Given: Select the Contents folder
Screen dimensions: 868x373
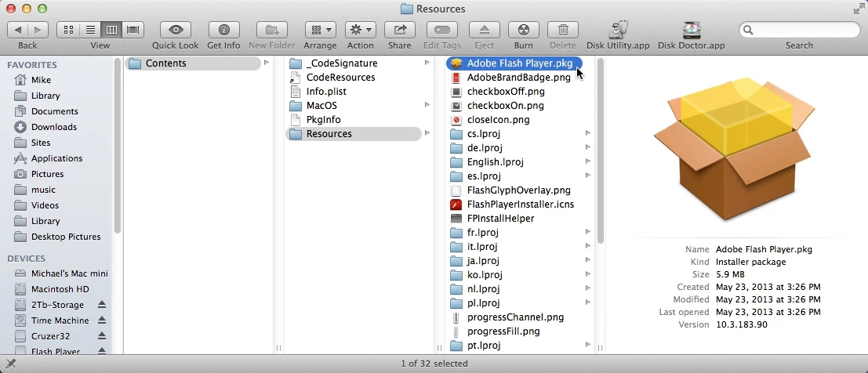Looking at the screenshot, I should coord(193,63).
